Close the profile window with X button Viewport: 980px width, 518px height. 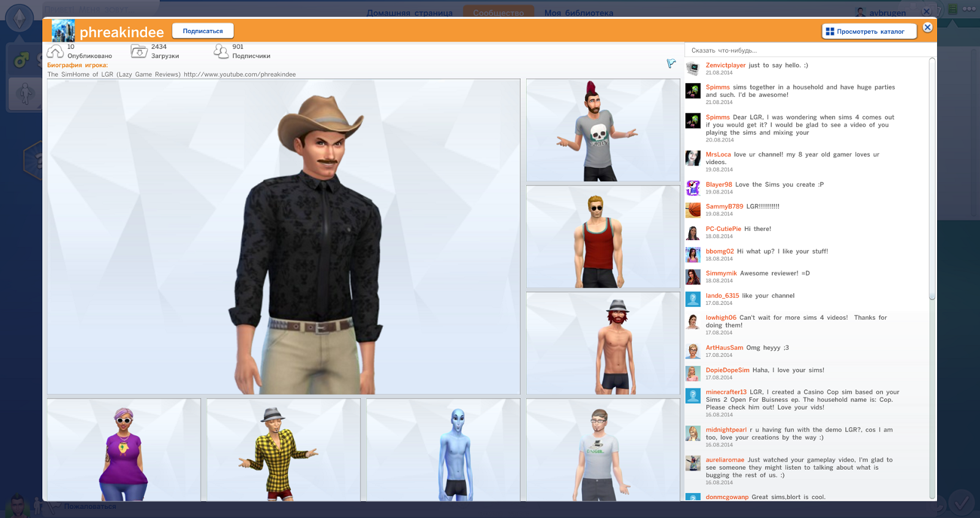pos(927,28)
